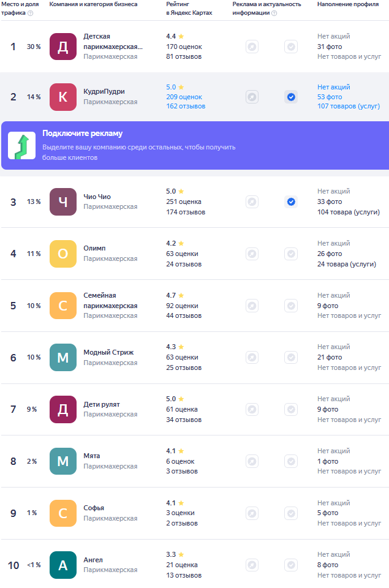The height and width of the screenshot is (588, 389).
Task: Click the 'Ангел' company name
Action: tap(93, 560)
